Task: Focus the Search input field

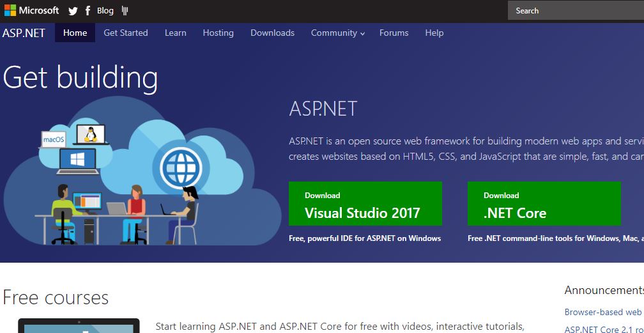Action: coord(576,11)
